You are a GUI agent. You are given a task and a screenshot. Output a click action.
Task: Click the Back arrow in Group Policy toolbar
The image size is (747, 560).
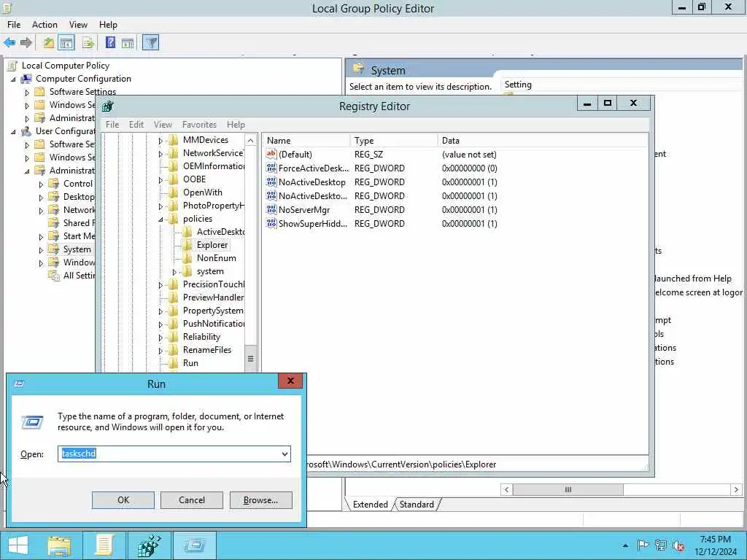[9, 43]
